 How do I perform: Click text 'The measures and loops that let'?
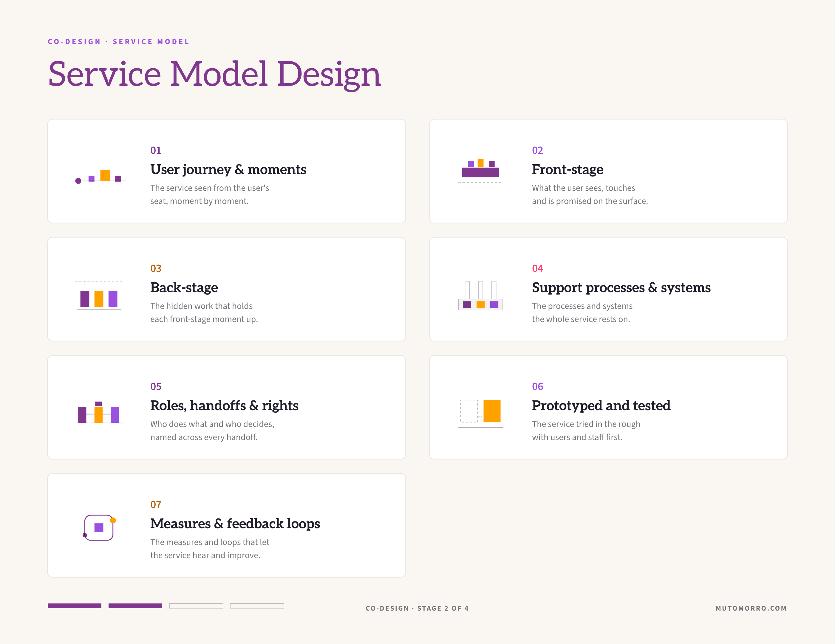click(x=210, y=542)
